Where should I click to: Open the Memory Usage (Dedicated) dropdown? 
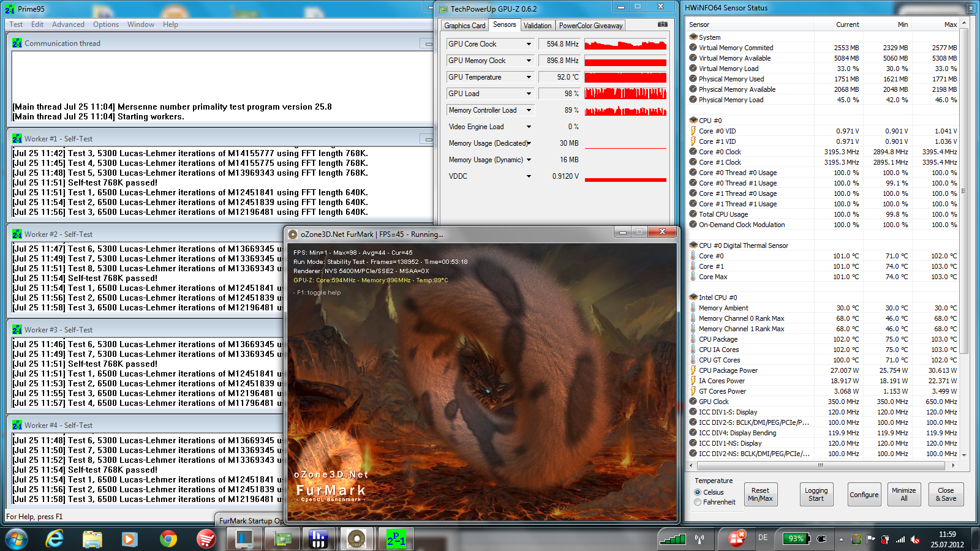pyautogui.click(x=529, y=143)
